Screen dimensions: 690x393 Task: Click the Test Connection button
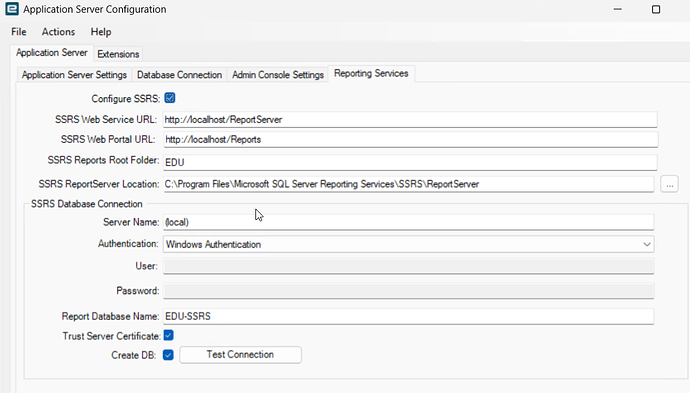240,355
